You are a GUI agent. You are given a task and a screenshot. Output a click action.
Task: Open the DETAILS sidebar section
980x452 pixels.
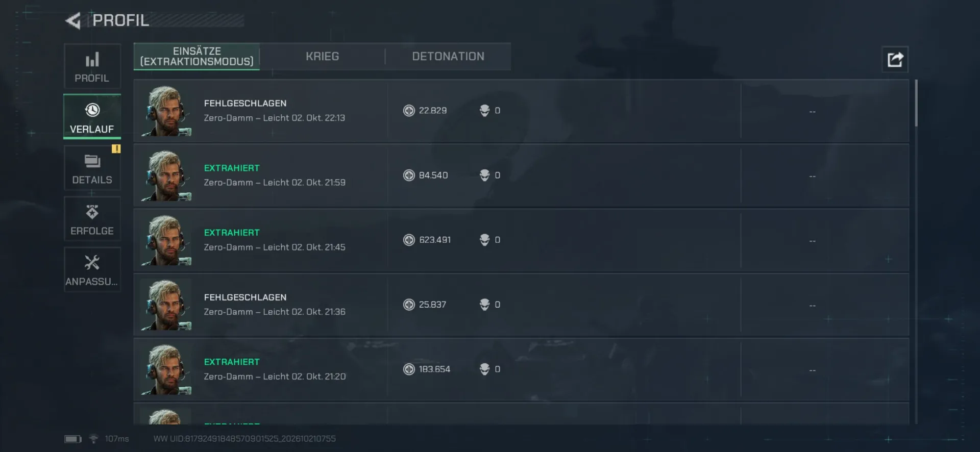pyautogui.click(x=92, y=168)
